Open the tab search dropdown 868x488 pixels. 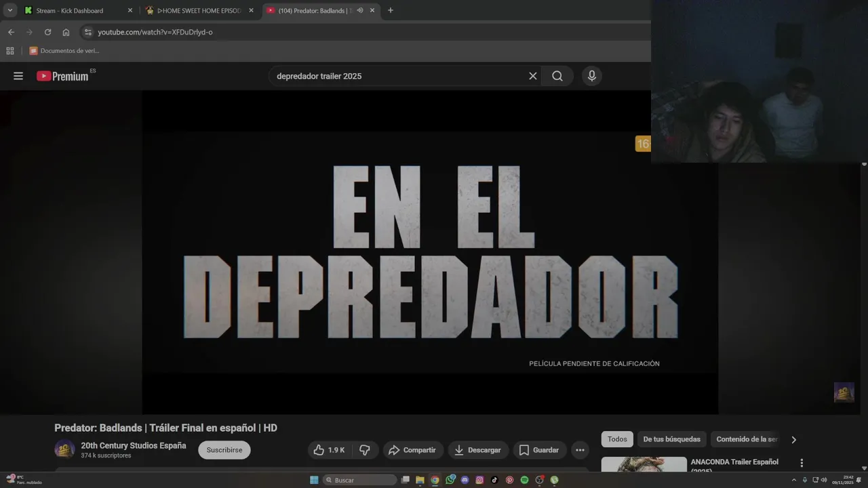pyautogui.click(x=9, y=10)
